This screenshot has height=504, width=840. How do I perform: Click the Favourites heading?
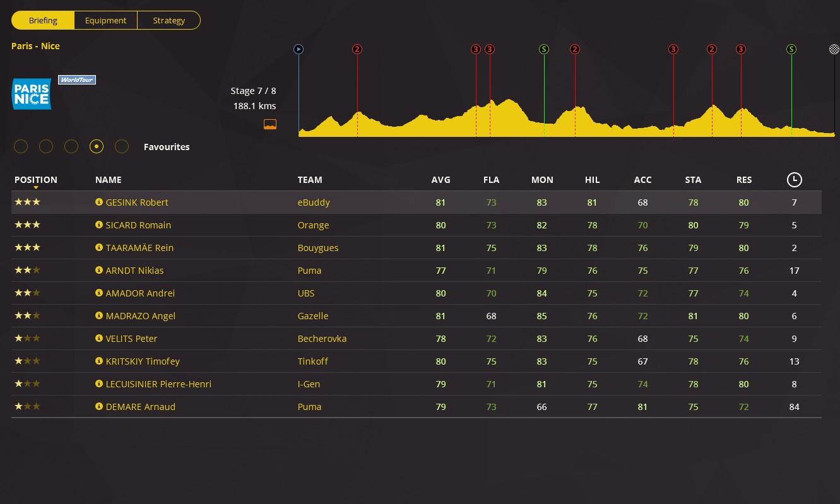click(x=167, y=147)
